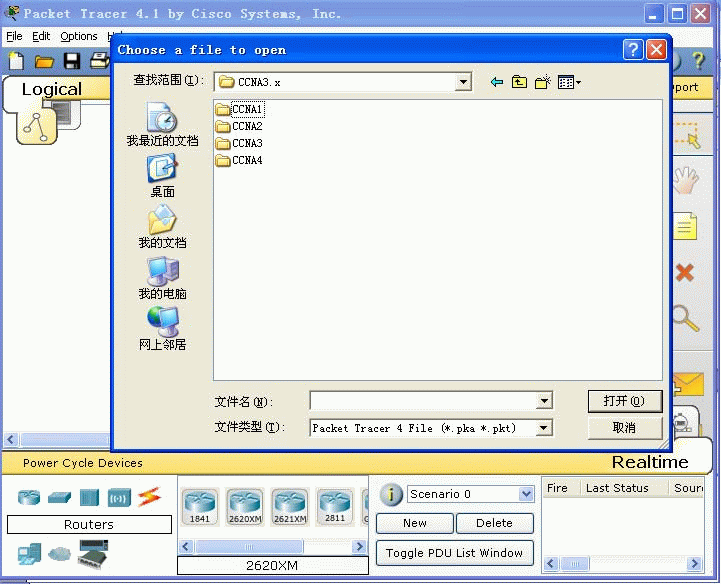
Task: Close the Choose a file dialog
Action: 656,49
